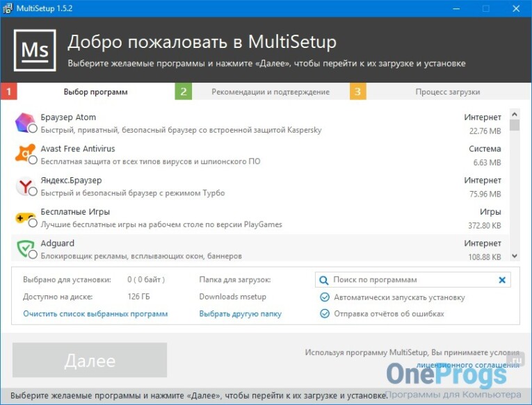The image size is (532, 405).
Task: Click the program list scrollbar thumb
Action: tap(515, 125)
